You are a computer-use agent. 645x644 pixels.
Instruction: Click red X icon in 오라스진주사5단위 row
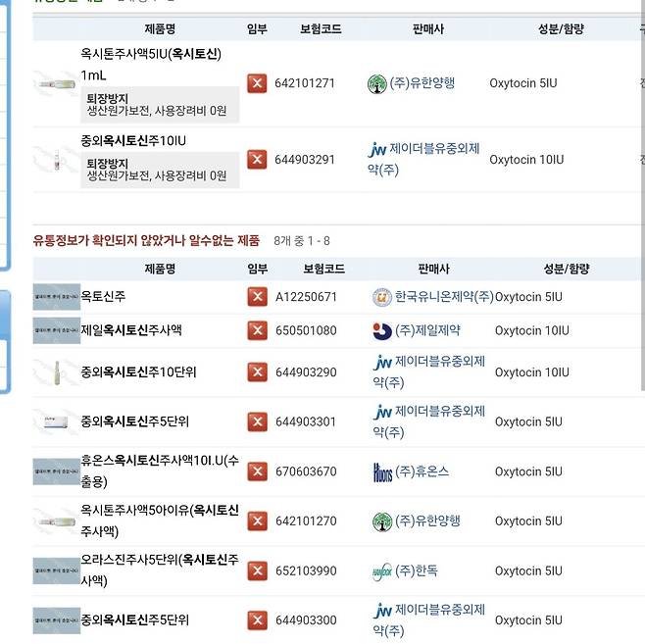click(x=257, y=570)
